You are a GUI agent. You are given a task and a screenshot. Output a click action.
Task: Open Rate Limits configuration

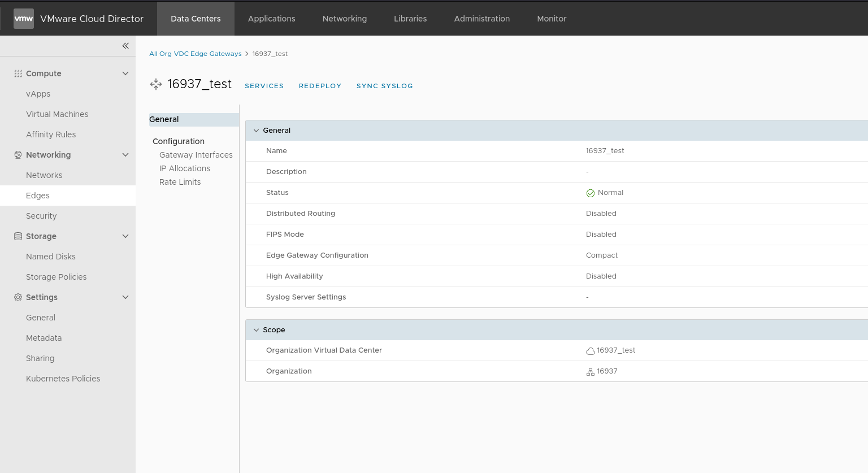click(x=180, y=182)
